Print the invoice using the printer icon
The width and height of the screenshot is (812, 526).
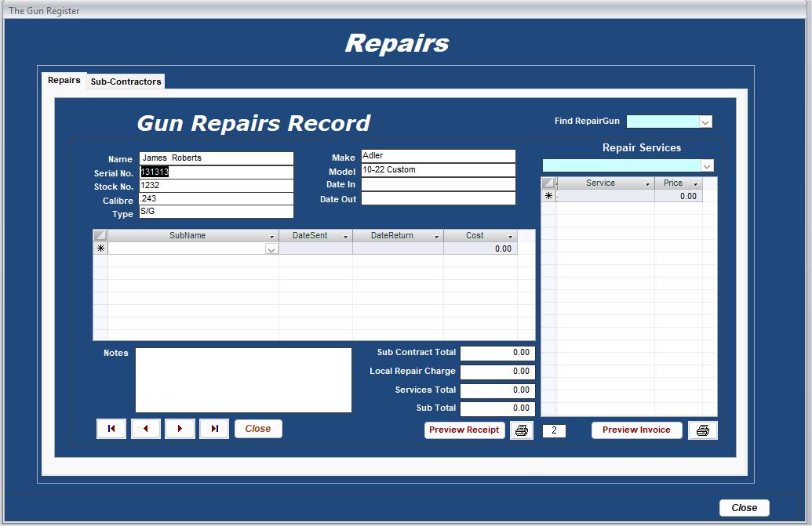pyautogui.click(x=702, y=430)
